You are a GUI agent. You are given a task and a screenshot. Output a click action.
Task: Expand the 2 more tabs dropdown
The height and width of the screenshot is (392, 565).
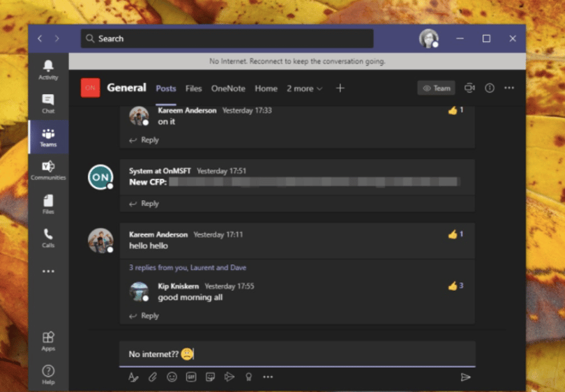click(305, 89)
